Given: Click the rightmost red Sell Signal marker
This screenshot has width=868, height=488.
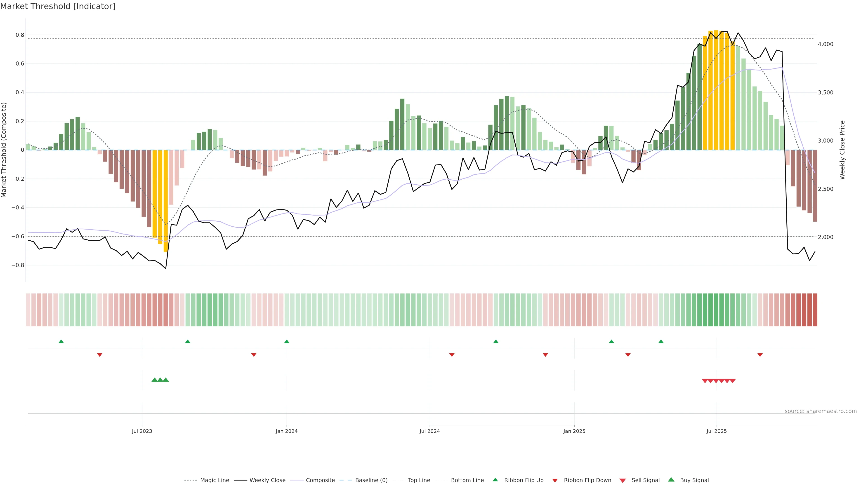Looking at the screenshot, I should pos(733,381).
